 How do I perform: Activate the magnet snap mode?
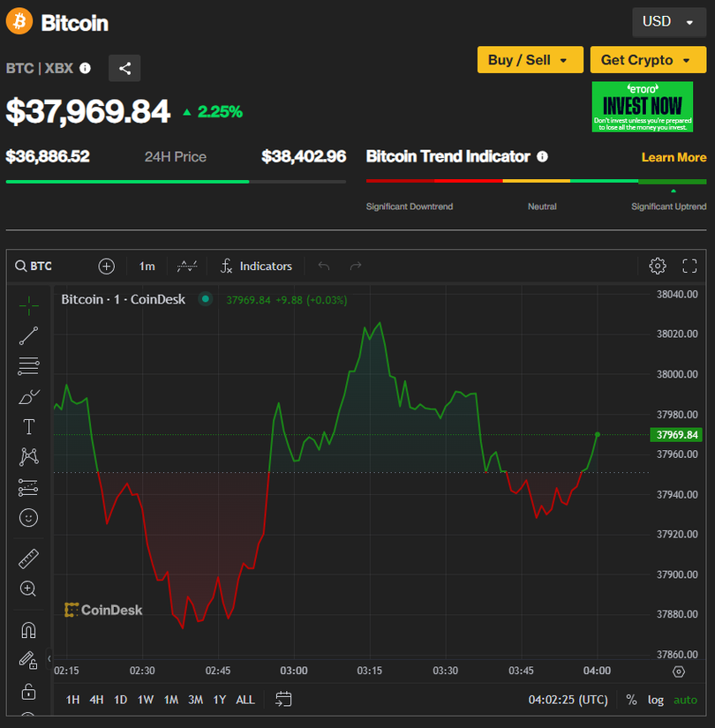(x=28, y=630)
